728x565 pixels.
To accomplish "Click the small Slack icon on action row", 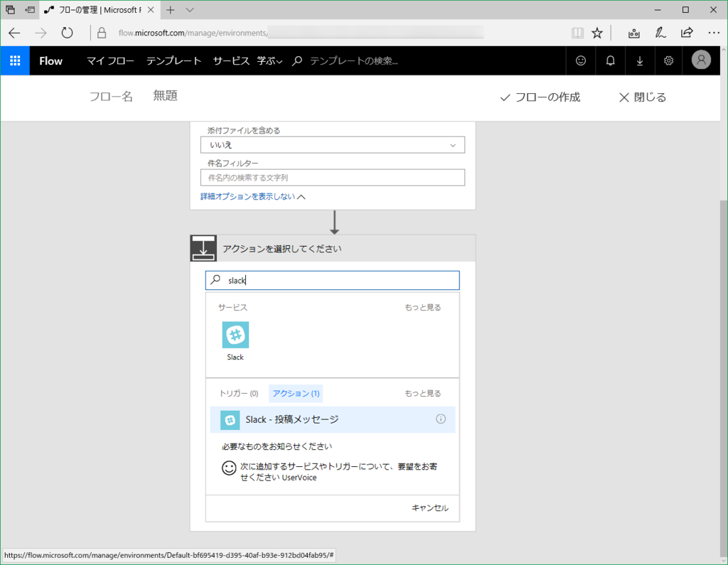I will point(230,420).
